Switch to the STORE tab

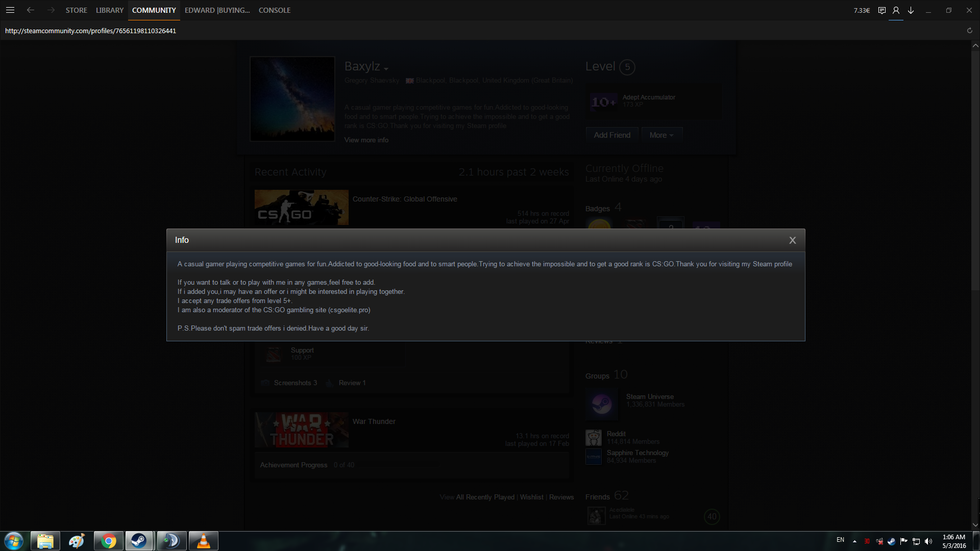76,10
